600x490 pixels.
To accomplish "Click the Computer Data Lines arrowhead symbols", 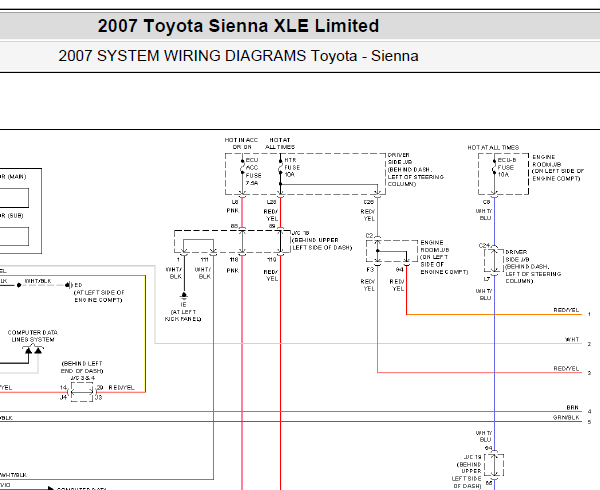I will (33, 349).
